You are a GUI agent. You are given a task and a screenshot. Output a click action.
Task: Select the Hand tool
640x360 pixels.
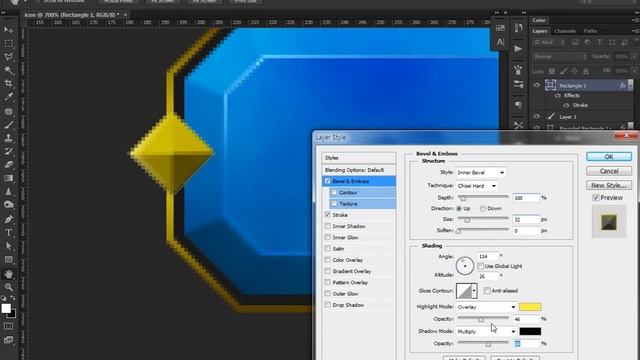click(8, 274)
